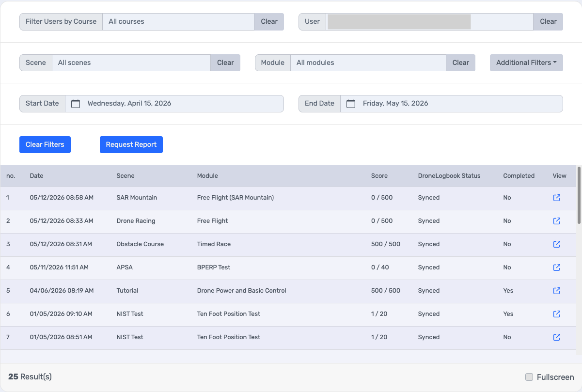
Task: Sort by the Scene column header
Action: (126, 176)
